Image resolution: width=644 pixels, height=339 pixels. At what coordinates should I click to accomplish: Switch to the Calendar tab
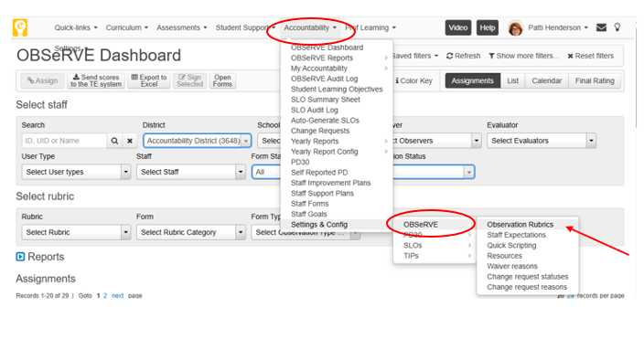click(547, 80)
